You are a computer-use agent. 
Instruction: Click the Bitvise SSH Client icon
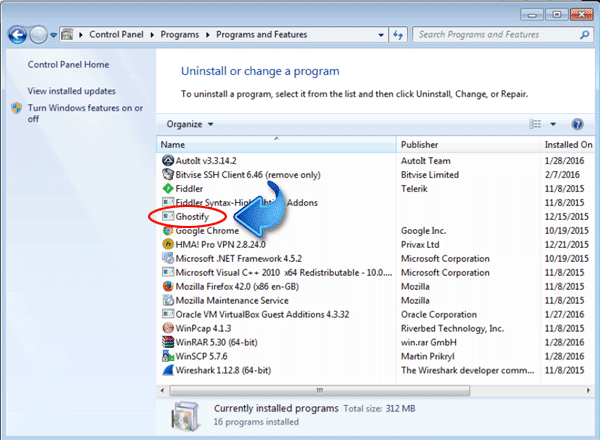[x=168, y=174]
